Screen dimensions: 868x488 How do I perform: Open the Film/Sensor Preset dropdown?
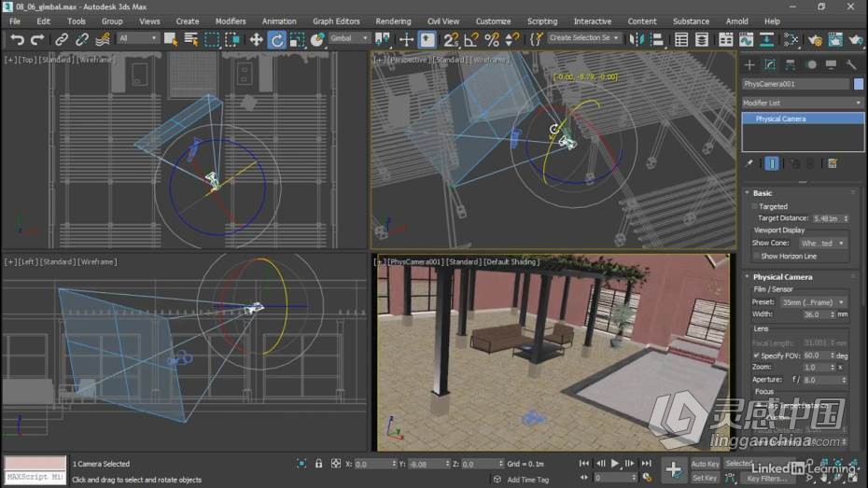pos(813,302)
